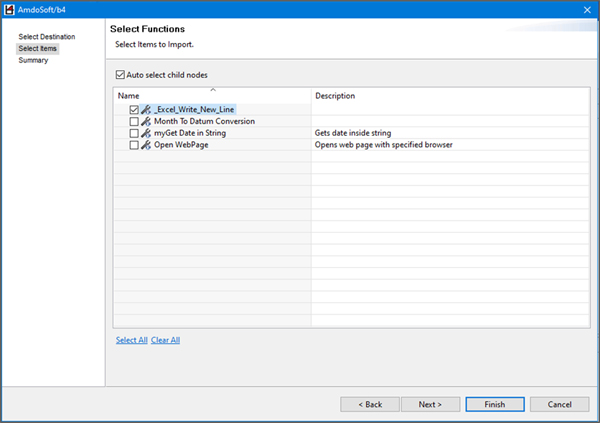
Task: Toggle Auto select child nodes option
Action: click(x=120, y=75)
